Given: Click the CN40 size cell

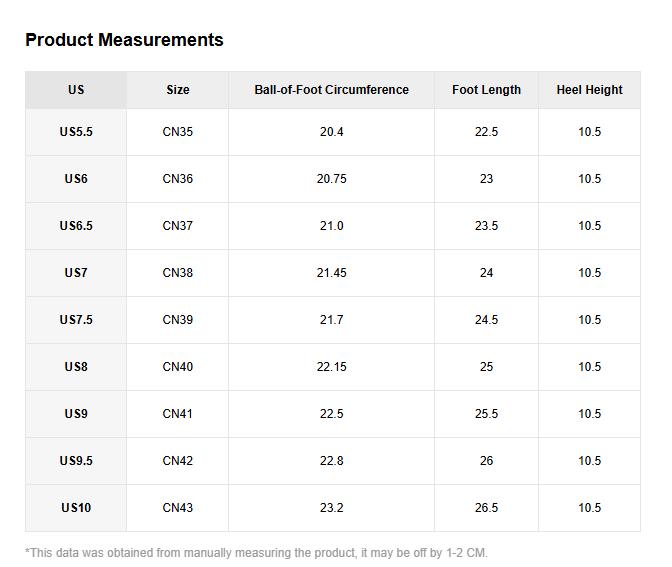Looking at the screenshot, I should click(x=178, y=367).
